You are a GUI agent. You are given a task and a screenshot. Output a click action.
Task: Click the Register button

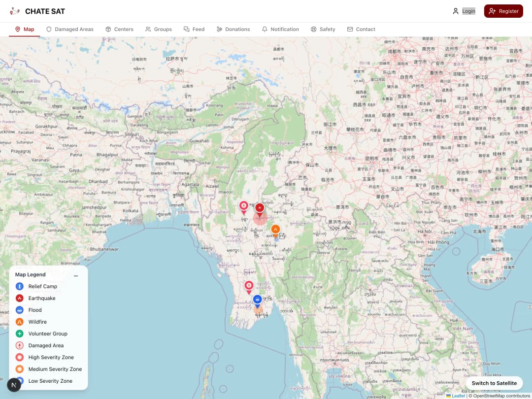pos(503,11)
